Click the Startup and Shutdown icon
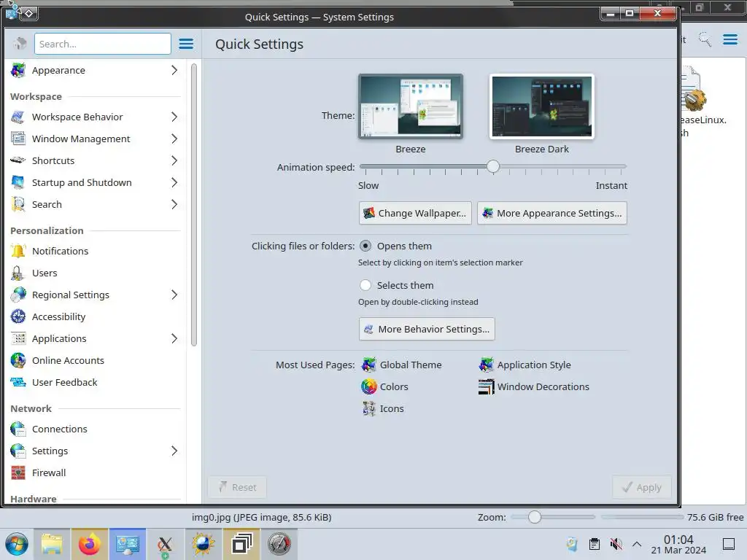 (x=18, y=182)
